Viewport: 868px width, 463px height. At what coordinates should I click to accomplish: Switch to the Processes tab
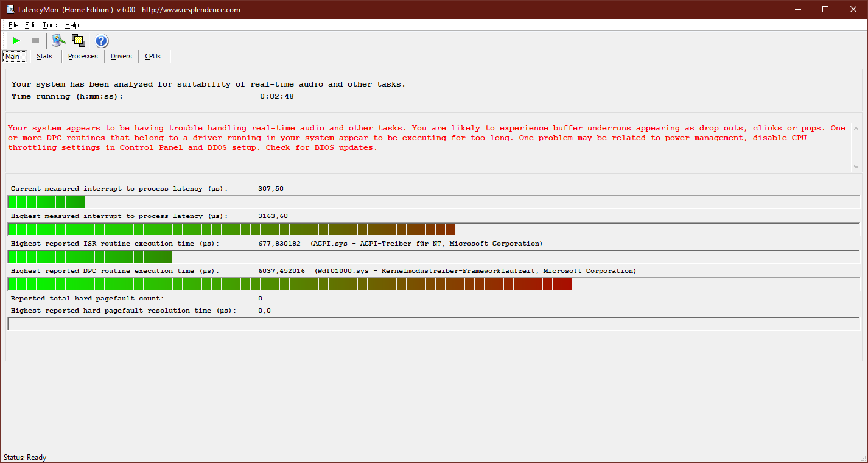point(83,56)
